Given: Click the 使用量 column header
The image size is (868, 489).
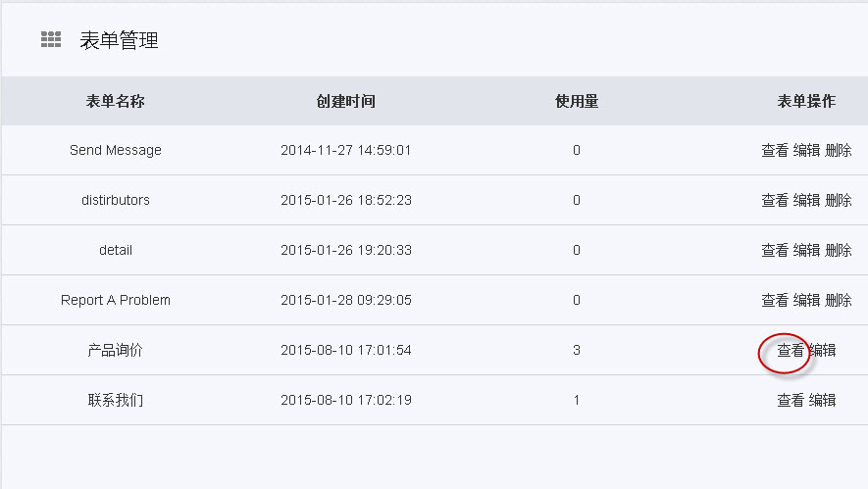Looking at the screenshot, I should coord(577,102).
